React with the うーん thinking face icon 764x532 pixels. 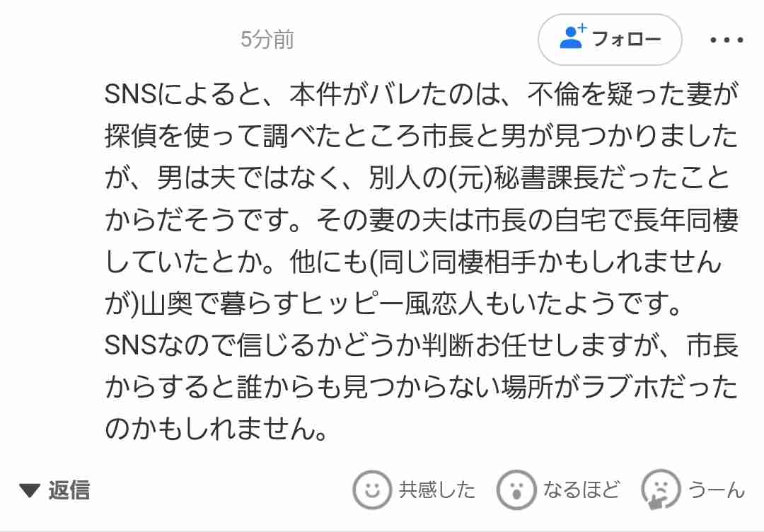tap(660, 490)
